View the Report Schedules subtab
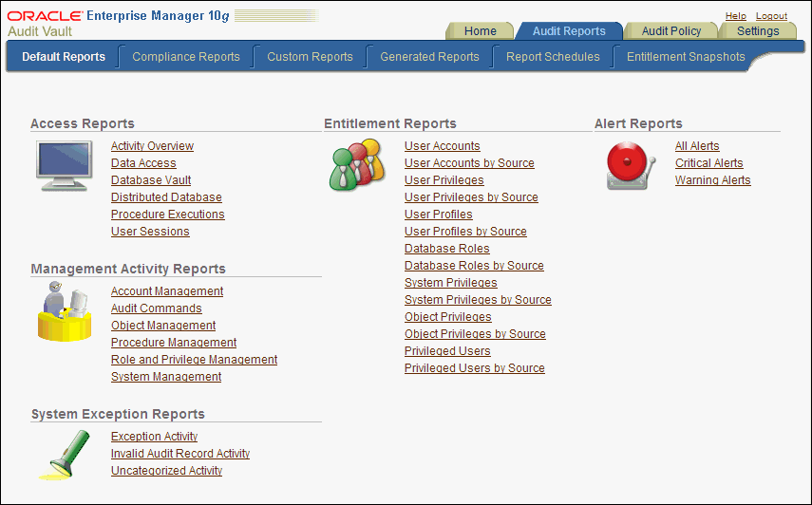The image size is (812, 505). tap(553, 57)
